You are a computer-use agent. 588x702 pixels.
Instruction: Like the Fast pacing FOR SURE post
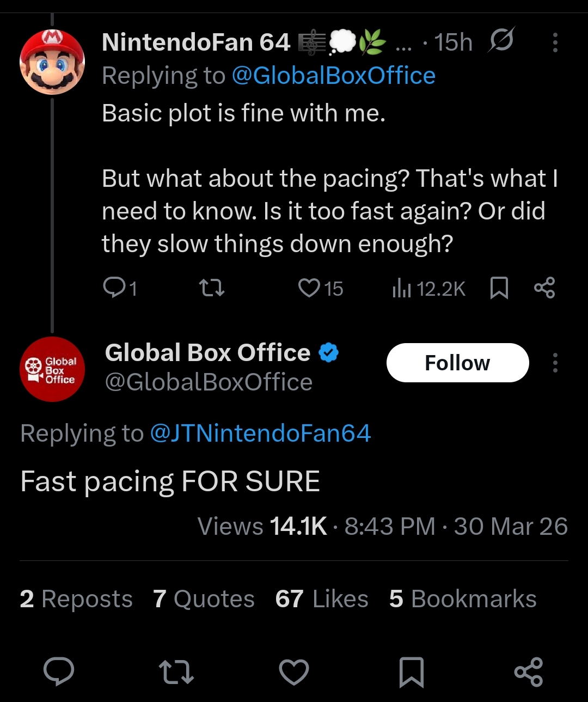294,672
